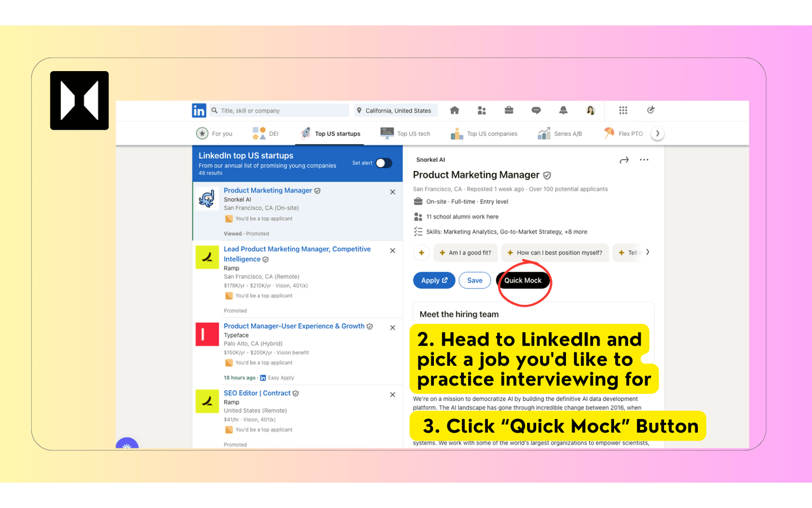Click the red Typeface company logo
This screenshot has height=508, width=812.
pyautogui.click(x=207, y=334)
